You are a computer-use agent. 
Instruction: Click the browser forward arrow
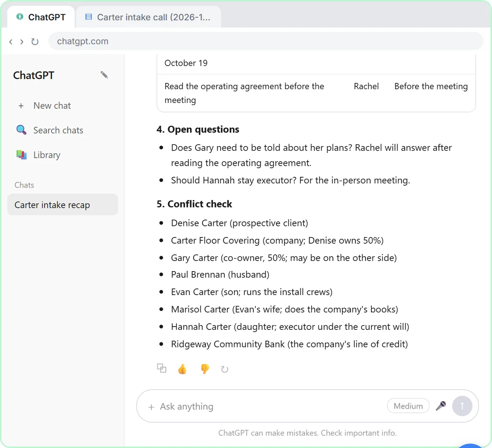(22, 41)
